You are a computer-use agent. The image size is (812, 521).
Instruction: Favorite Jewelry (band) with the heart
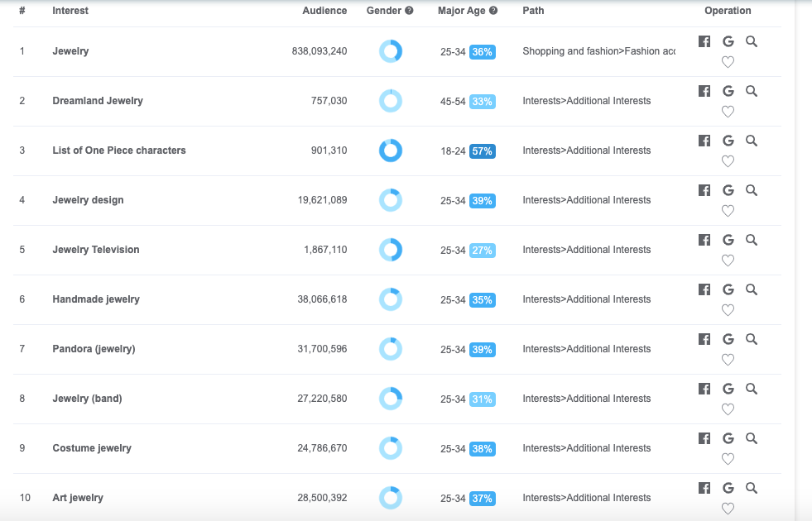pos(728,409)
